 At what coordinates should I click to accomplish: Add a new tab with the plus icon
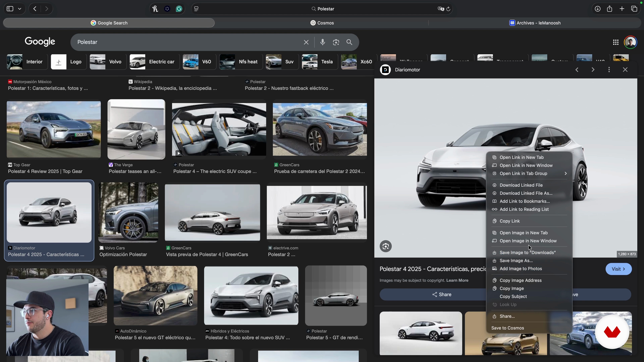[622, 9]
